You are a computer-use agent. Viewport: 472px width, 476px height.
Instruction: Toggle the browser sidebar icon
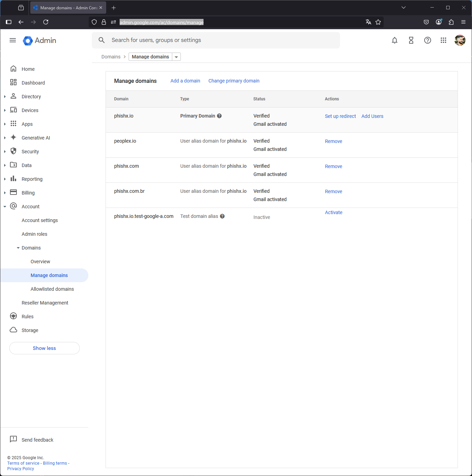pos(9,22)
